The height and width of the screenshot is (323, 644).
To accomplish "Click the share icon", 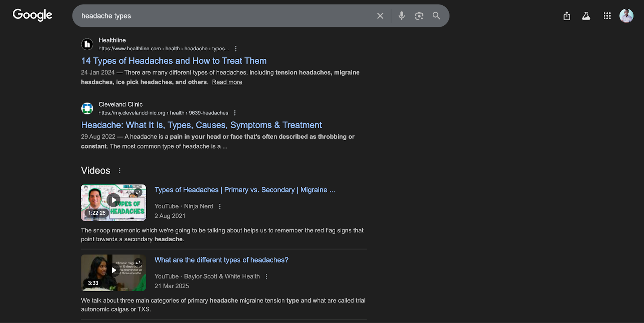I will coord(567,16).
